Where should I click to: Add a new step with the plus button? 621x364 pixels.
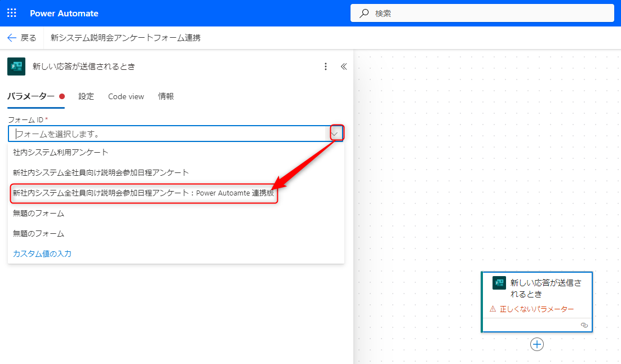pyautogui.click(x=537, y=344)
